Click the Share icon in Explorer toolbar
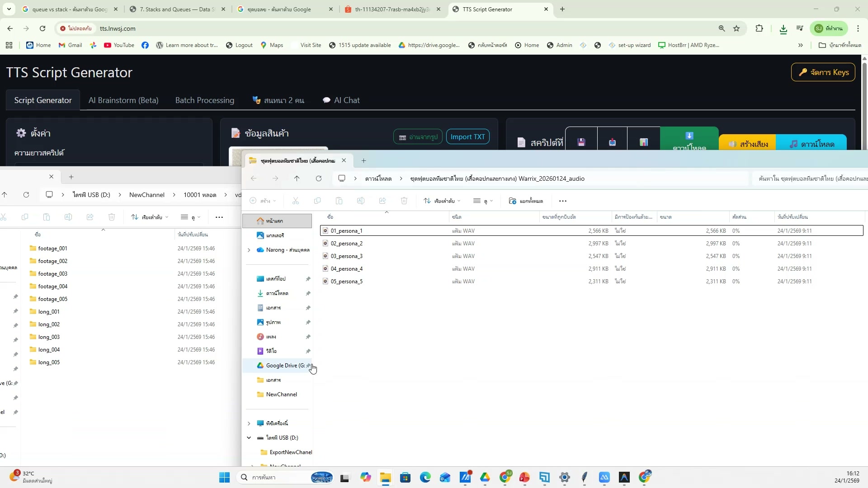The image size is (868, 488). click(x=382, y=201)
